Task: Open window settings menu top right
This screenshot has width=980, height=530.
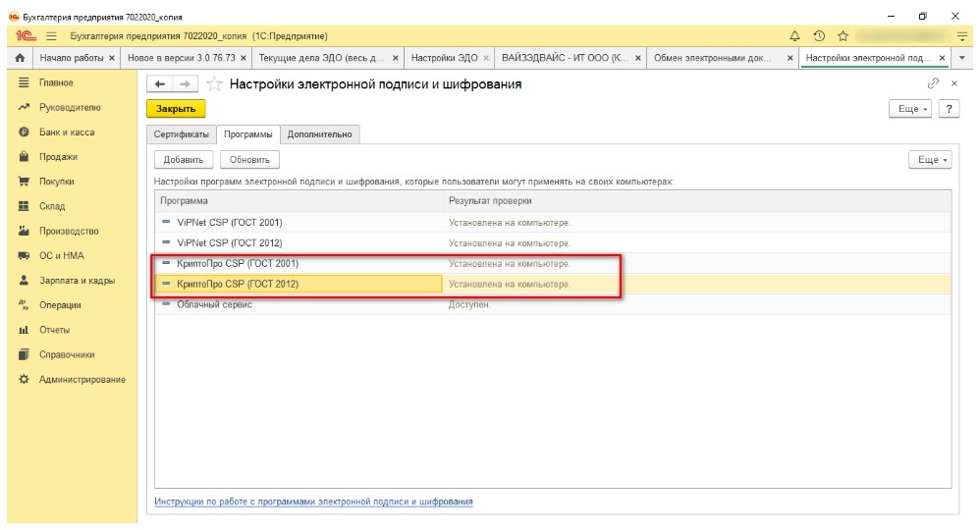Action: point(962,36)
